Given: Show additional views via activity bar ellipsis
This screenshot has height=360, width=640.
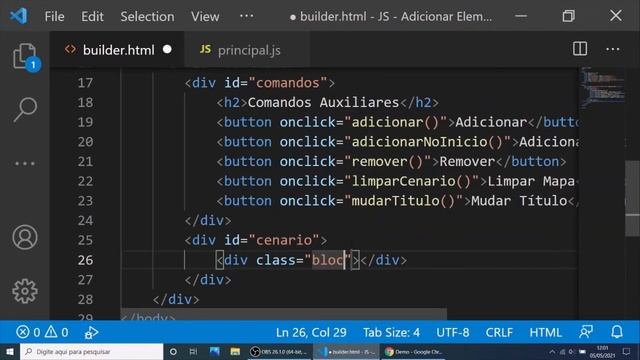Looking at the screenshot, I should pos(25,164).
